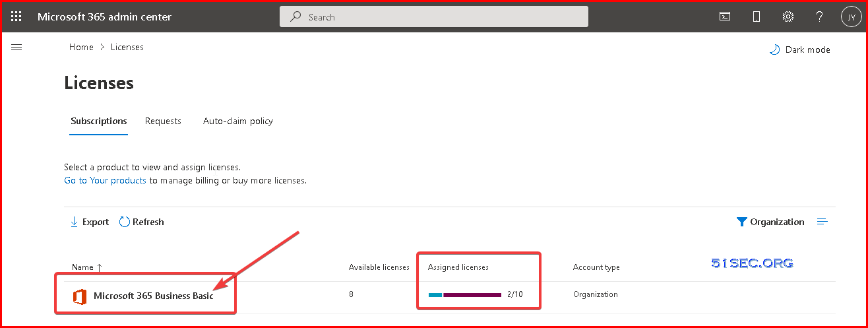Viewport: 868px width, 328px height.
Task: Click the Licenses breadcrumb item
Action: [x=127, y=47]
